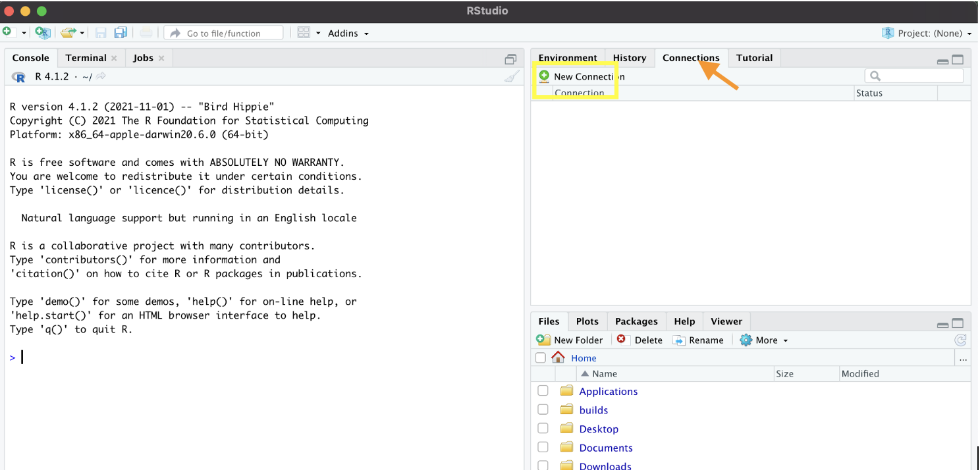Click the R logo in console header
Screen dimensions: 980x474
(x=19, y=77)
